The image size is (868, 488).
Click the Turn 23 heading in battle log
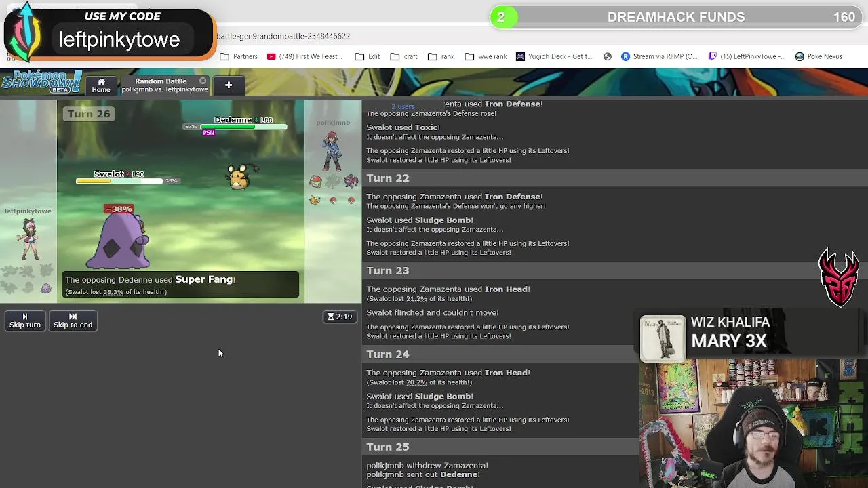click(388, 270)
